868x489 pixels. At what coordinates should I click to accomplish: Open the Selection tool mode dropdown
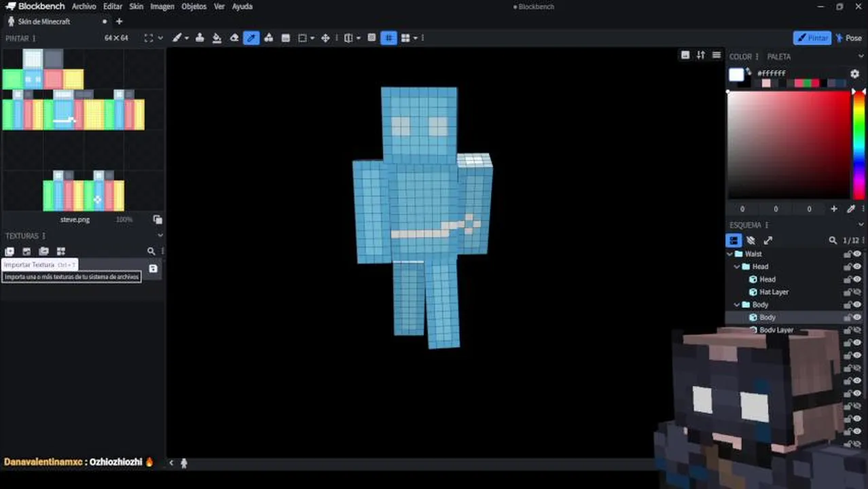312,38
